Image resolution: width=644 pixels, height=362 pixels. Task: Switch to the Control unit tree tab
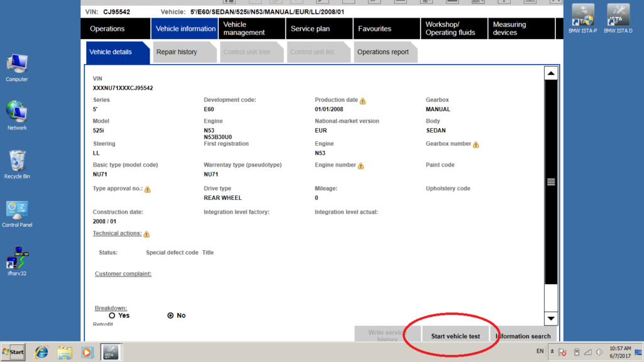[x=252, y=52]
